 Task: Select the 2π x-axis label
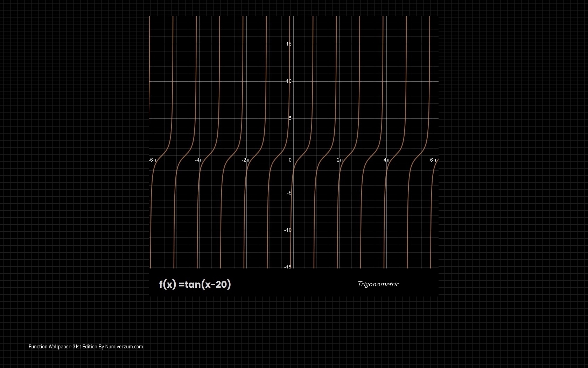[x=340, y=160]
